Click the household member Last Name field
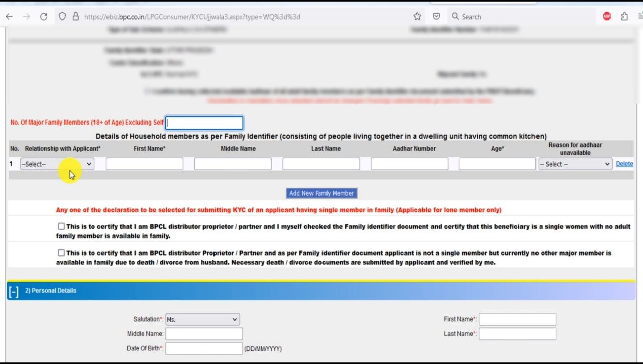The width and height of the screenshot is (643, 364). 321,164
